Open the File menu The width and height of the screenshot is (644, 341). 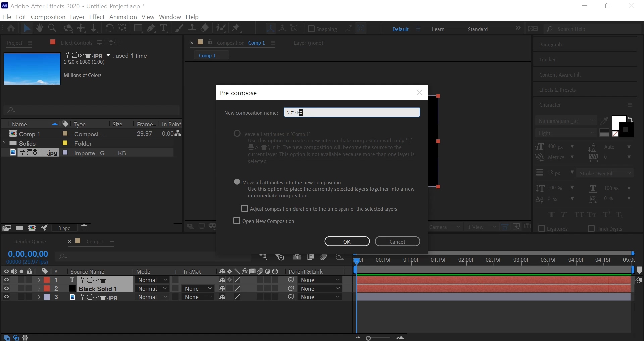pos(7,17)
